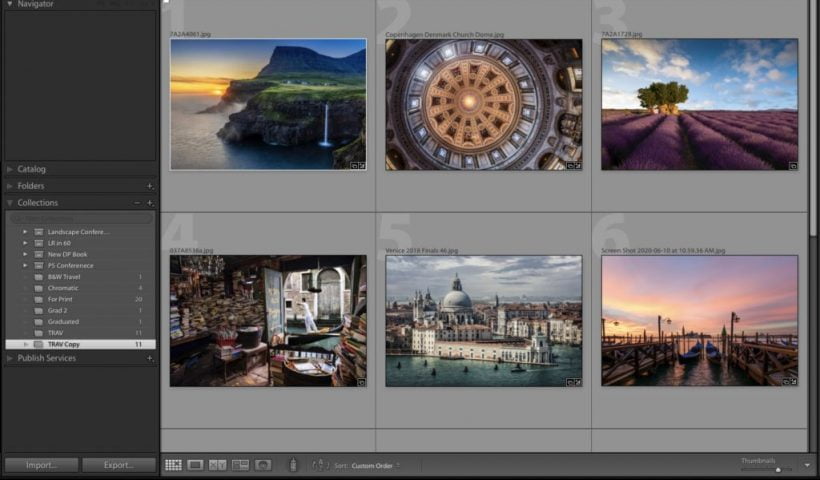Click the Import button
This screenshot has height=480, width=820.
click(x=41, y=465)
